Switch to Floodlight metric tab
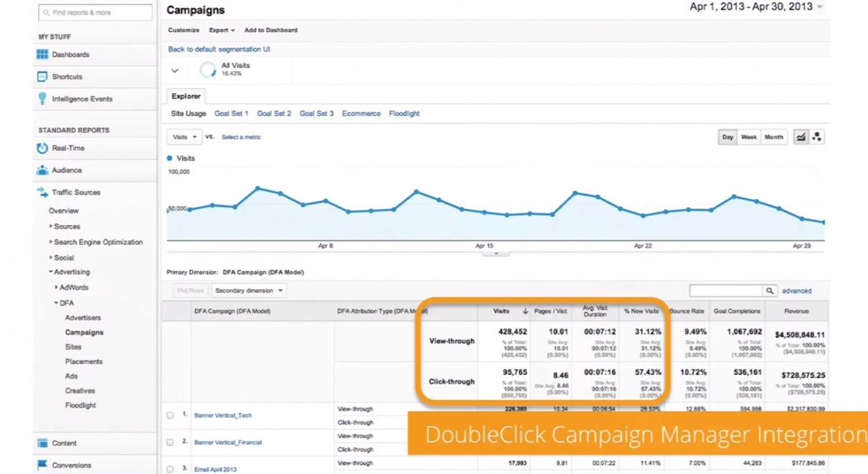This screenshot has width=868, height=474. pyautogui.click(x=404, y=113)
